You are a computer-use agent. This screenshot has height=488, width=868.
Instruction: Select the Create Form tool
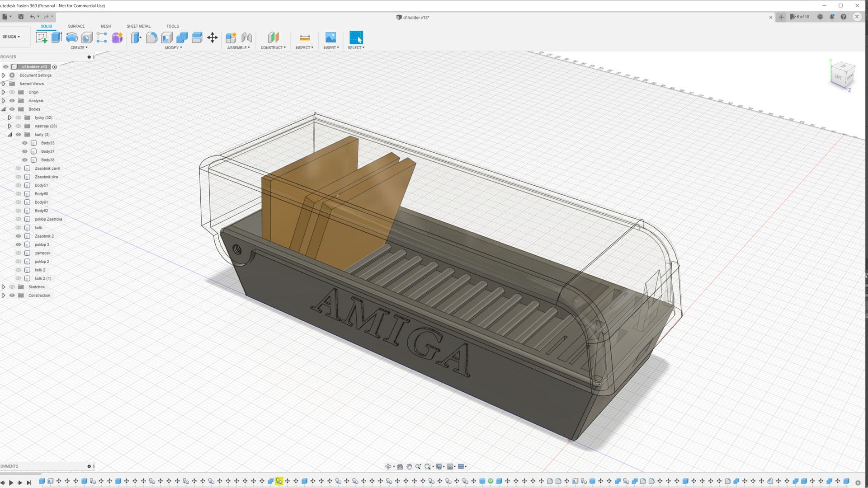(117, 38)
